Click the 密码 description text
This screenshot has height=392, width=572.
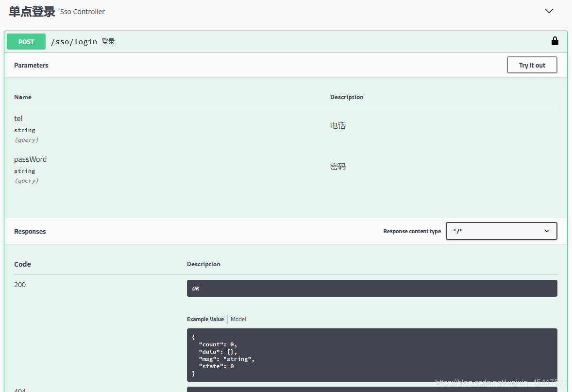coord(338,167)
